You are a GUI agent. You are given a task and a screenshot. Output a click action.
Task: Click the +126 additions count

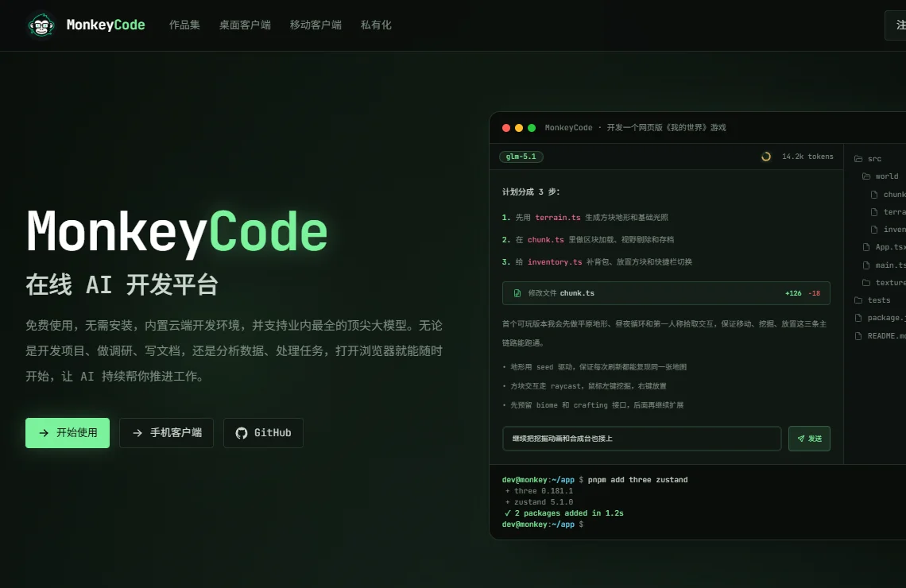(x=793, y=293)
